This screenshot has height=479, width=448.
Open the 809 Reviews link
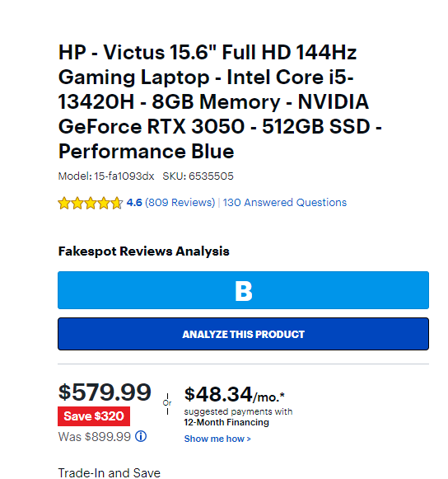180,203
